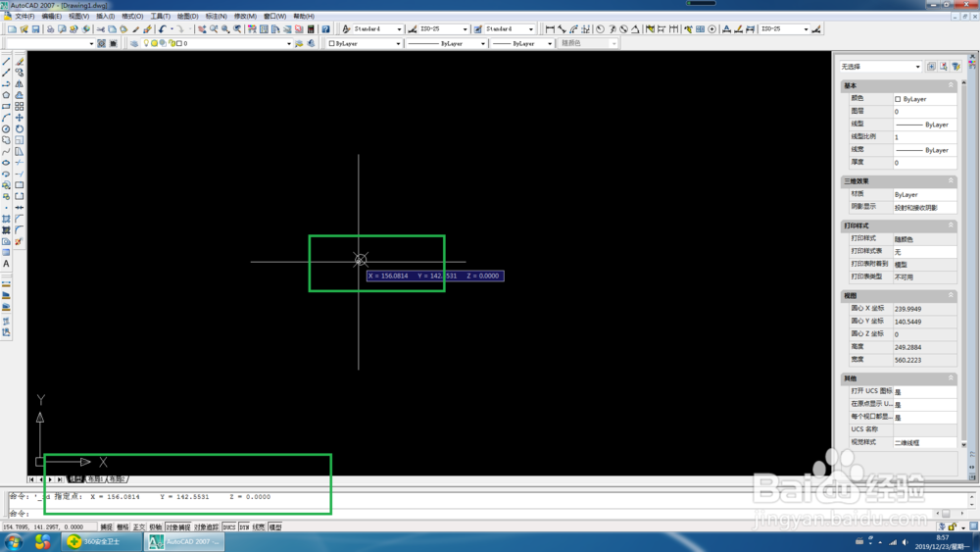Click the Windows Start button
This screenshot has width=980, height=552.
(x=13, y=541)
